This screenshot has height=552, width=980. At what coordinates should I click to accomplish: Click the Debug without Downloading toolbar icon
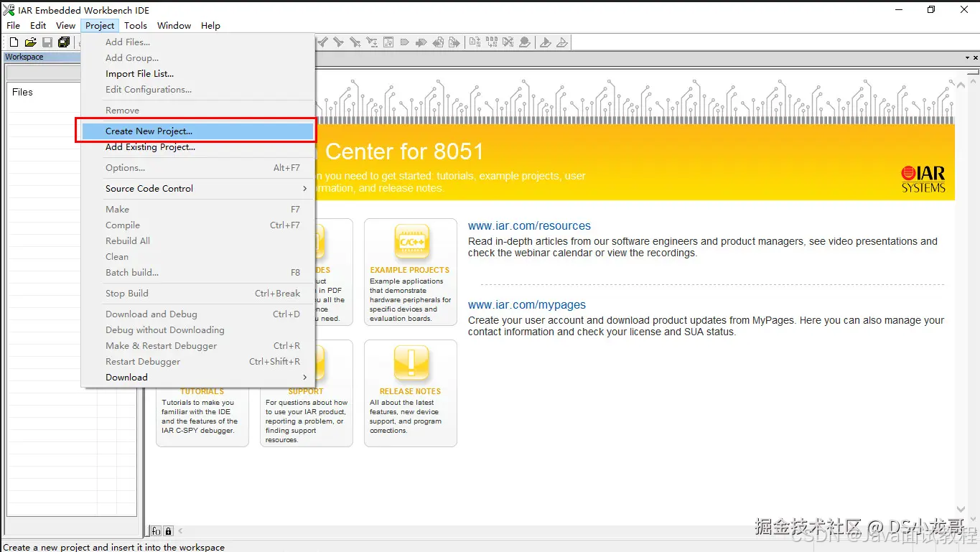(x=561, y=42)
